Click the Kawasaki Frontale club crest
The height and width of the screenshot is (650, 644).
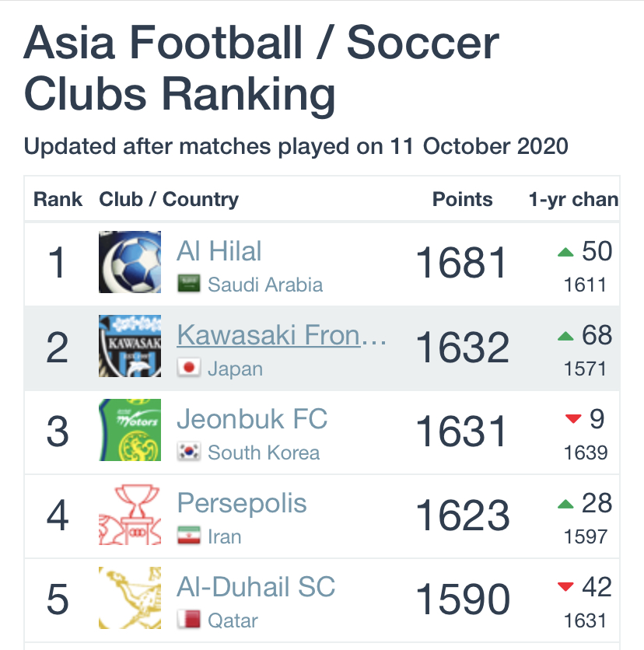130,346
